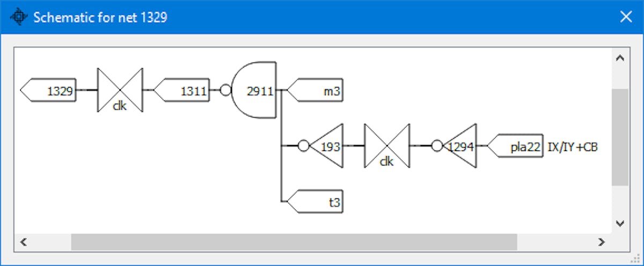Close the Schematic for net 1329 window

pyautogui.click(x=626, y=17)
